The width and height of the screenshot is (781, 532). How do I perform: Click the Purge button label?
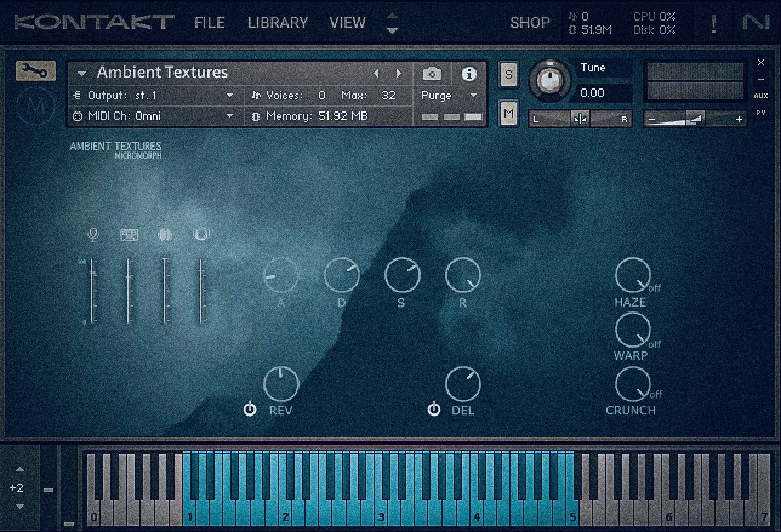[x=437, y=96]
